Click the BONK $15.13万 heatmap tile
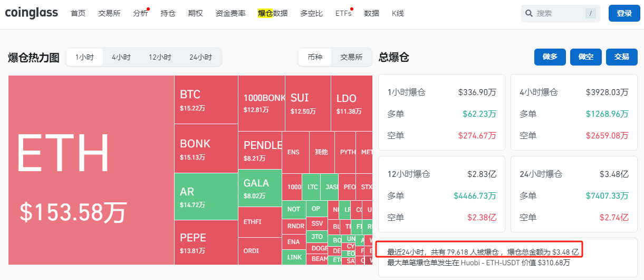This screenshot has width=644, height=280. click(206, 148)
